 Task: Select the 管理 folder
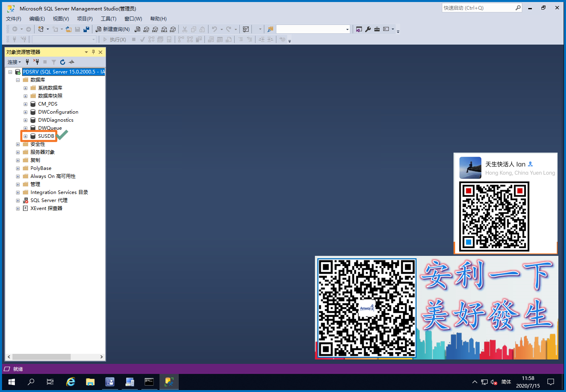pyautogui.click(x=35, y=184)
